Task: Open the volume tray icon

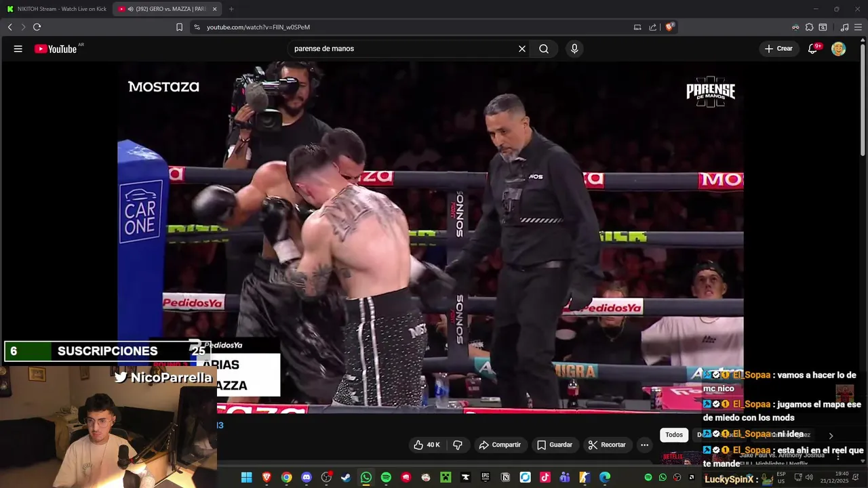Action: tap(808, 477)
